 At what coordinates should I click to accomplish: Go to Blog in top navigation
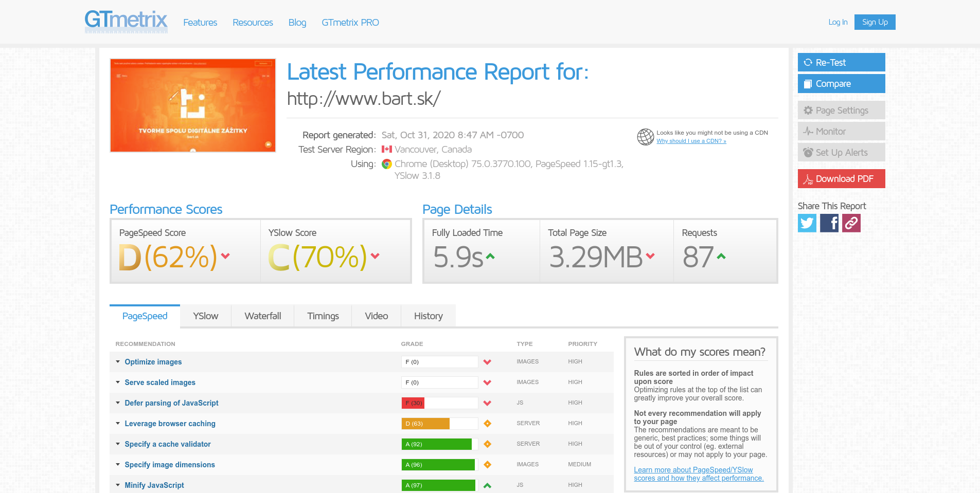coord(297,23)
